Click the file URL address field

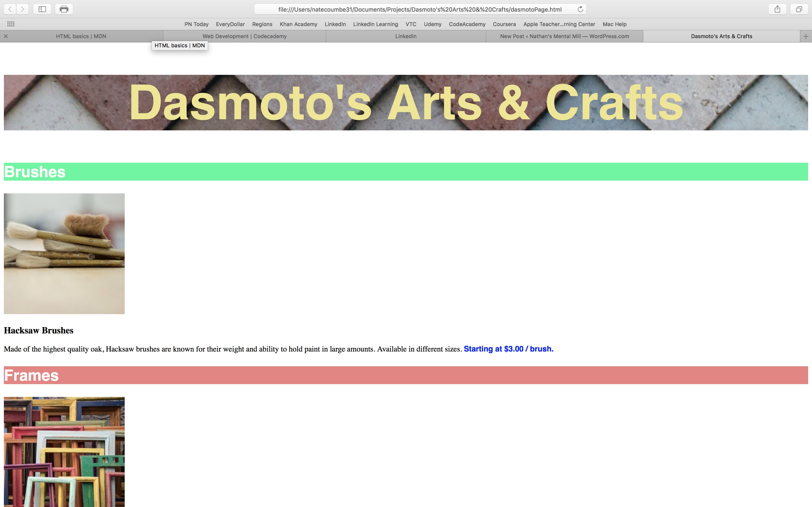coord(420,9)
